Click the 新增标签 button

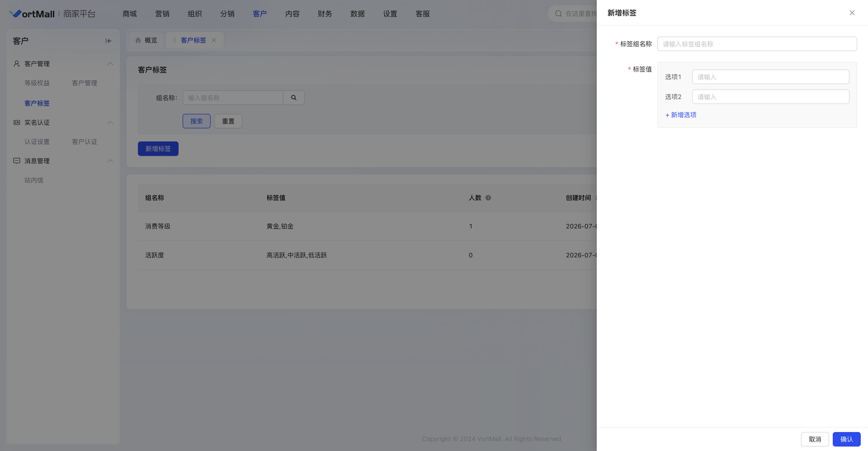point(158,149)
